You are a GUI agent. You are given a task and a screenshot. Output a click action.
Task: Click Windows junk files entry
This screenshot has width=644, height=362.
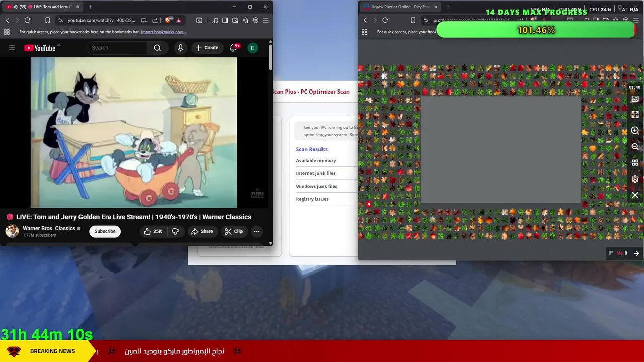click(316, 186)
